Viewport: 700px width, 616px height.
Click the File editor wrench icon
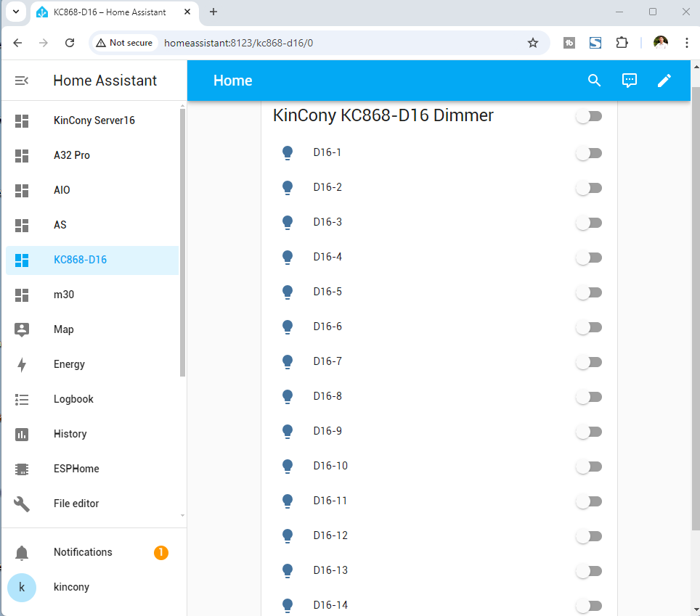22,504
